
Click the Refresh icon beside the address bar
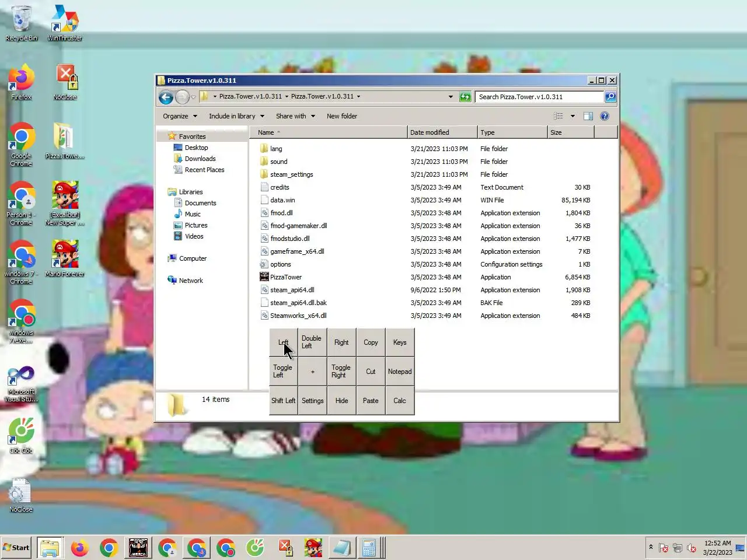[465, 97]
